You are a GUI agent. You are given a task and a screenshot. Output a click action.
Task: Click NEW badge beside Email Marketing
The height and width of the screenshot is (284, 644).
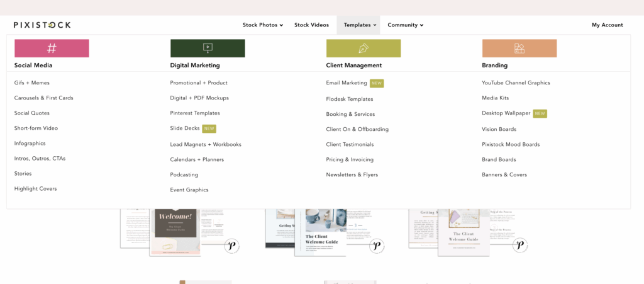click(x=377, y=83)
